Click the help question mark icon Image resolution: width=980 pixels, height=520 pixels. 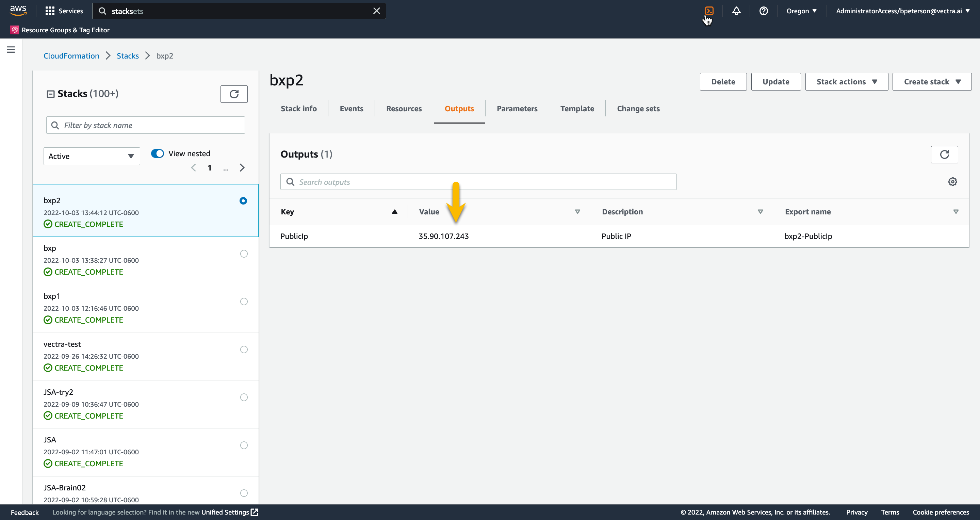(x=763, y=11)
